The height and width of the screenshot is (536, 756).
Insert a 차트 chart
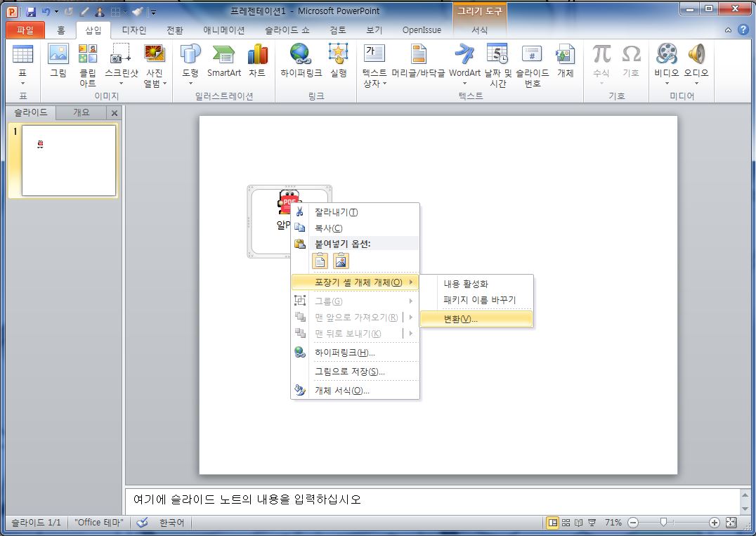coord(257,60)
